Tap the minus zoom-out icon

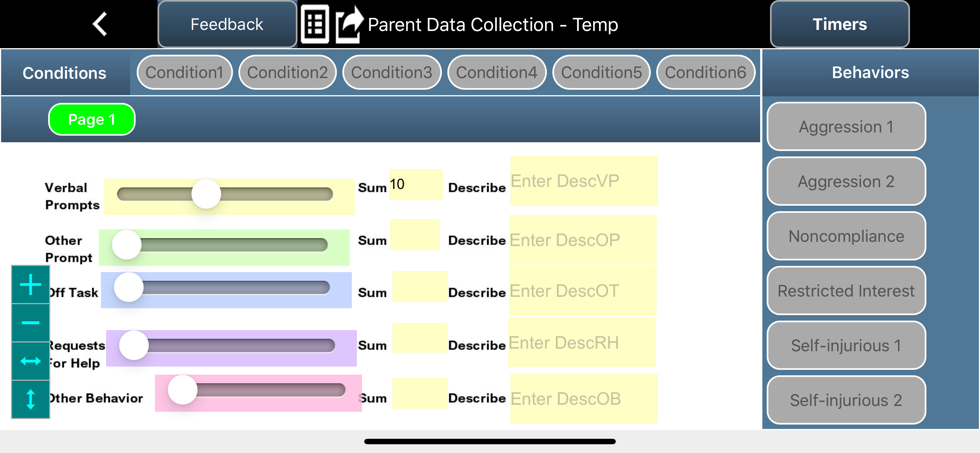coord(30,323)
